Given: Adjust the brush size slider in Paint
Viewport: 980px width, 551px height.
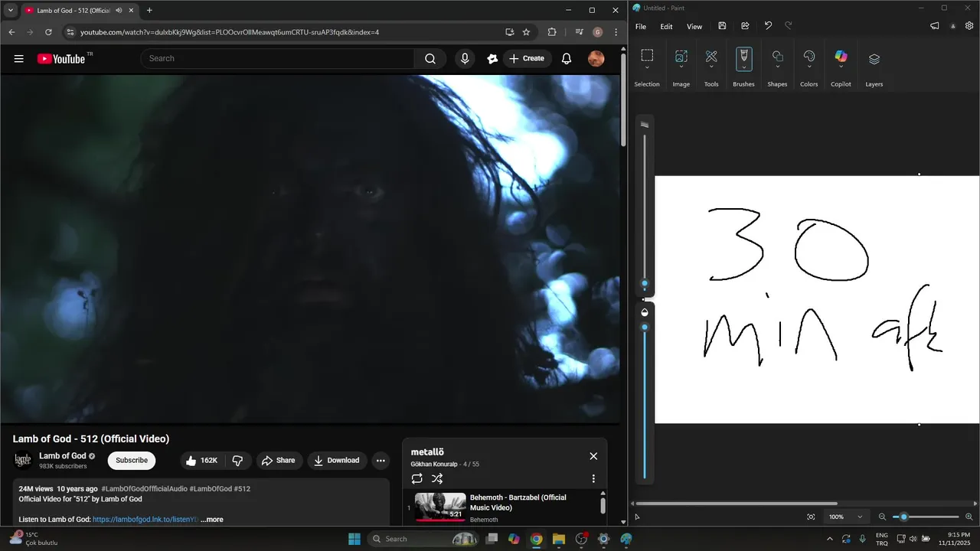Looking at the screenshot, I should point(645,284).
